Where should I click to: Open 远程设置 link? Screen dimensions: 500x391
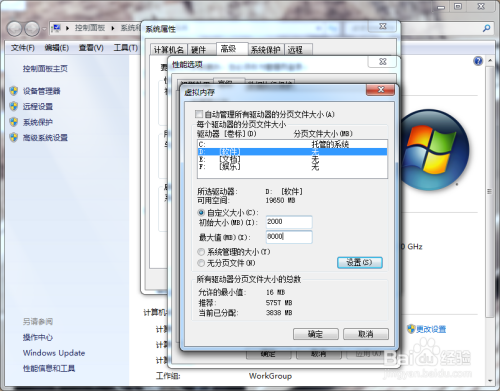[x=38, y=106]
